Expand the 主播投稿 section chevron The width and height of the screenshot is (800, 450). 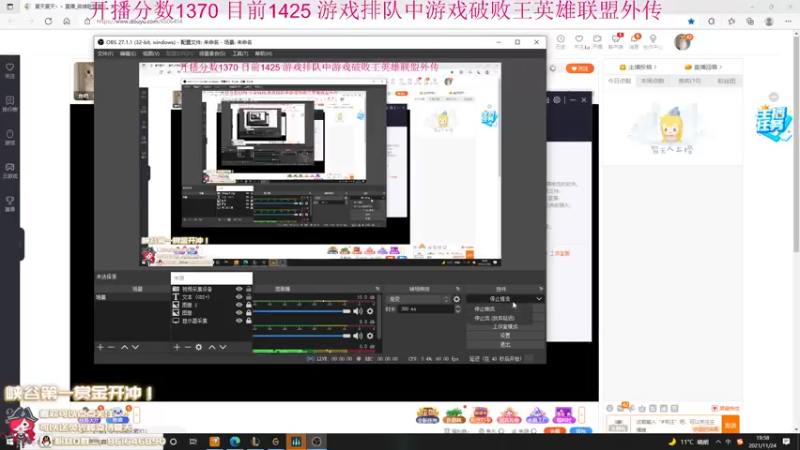[655, 67]
